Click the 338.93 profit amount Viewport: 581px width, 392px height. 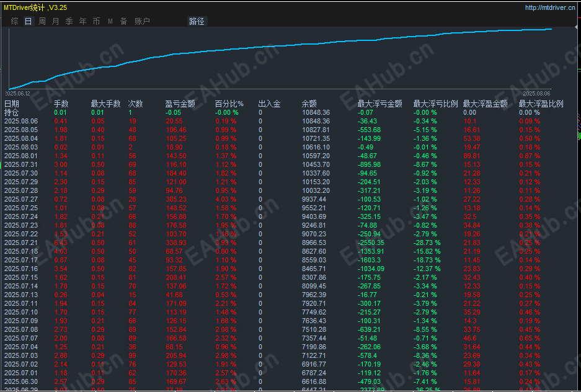tap(175, 243)
